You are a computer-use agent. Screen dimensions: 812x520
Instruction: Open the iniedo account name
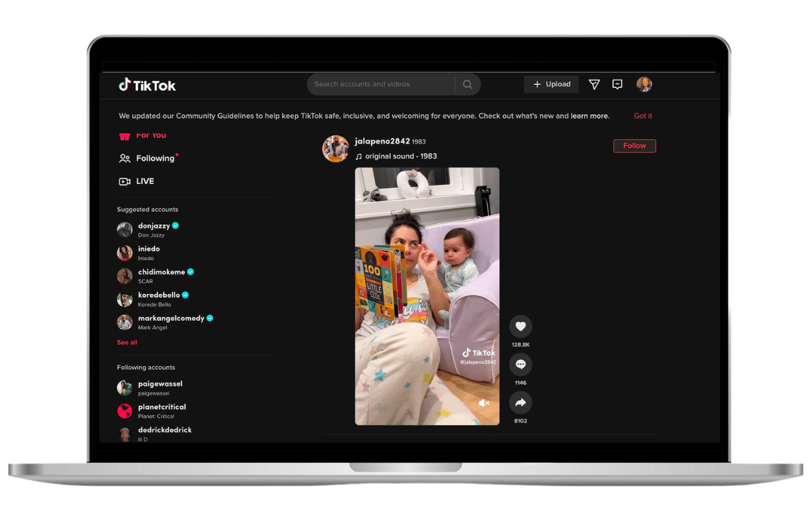pos(149,248)
